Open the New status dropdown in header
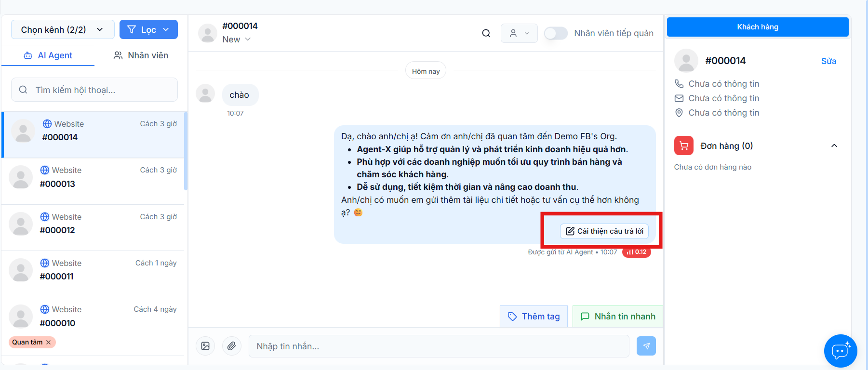The width and height of the screenshot is (868, 370). point(237,40)
